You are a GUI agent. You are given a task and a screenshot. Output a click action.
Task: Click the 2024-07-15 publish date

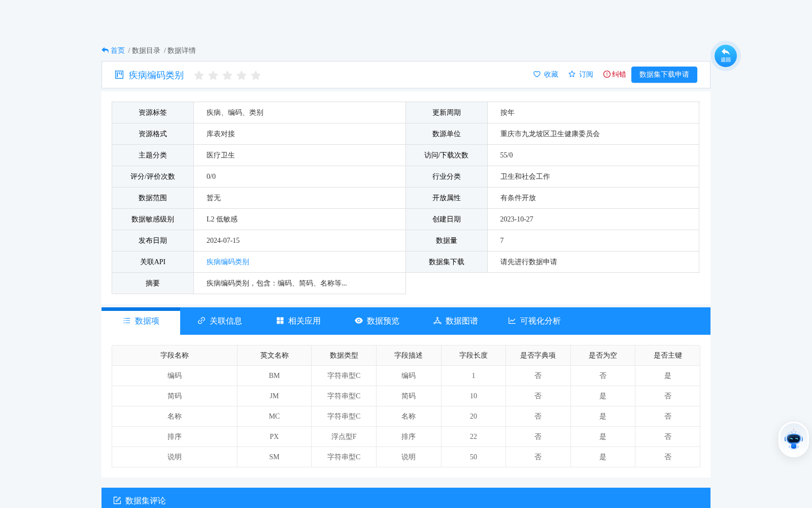point(223,240)
